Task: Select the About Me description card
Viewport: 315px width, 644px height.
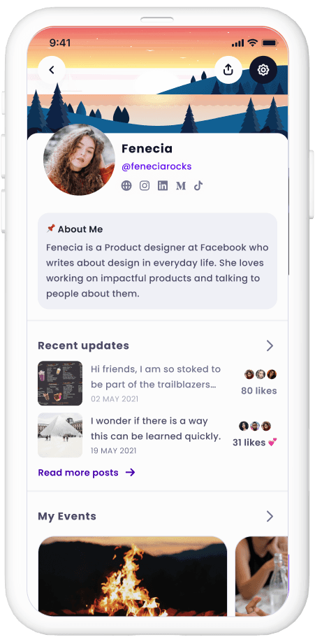Action: (158, 261)
